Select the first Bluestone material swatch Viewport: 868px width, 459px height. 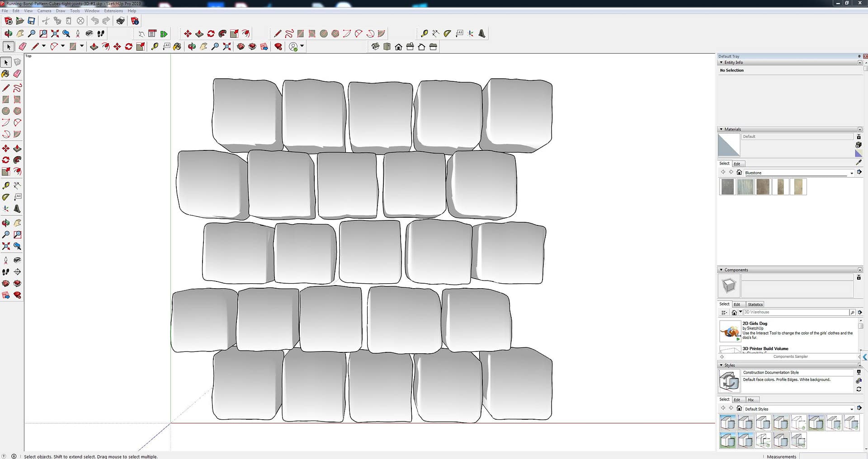click(727, 187)
